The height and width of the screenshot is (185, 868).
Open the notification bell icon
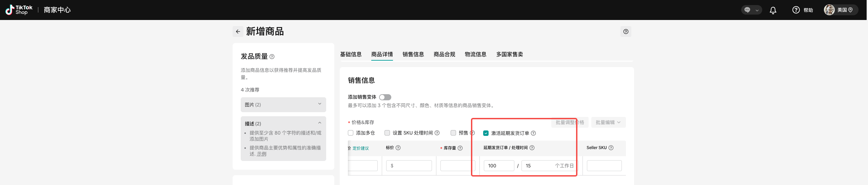point(773,10)
